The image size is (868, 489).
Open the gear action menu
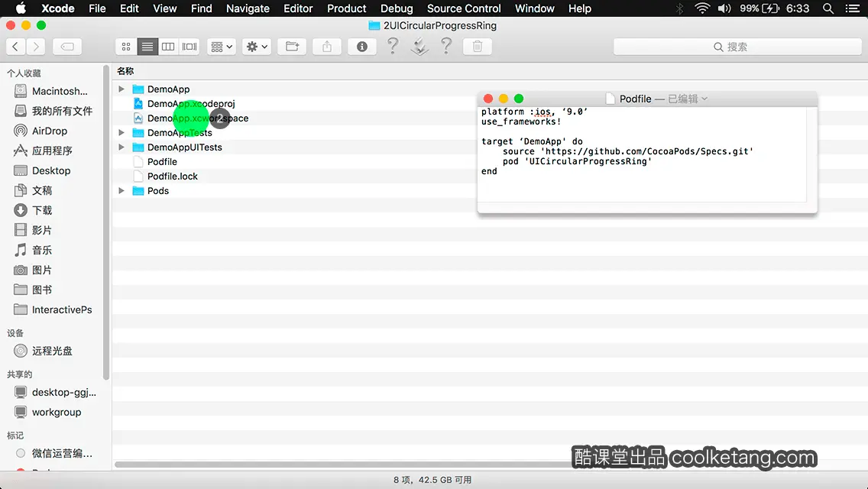tap(256, 47)
